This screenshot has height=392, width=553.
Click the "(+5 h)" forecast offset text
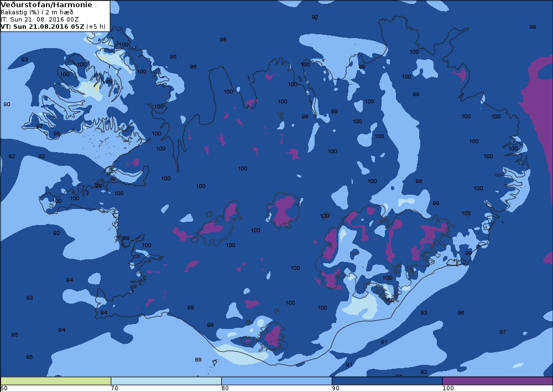pos(96,27)
